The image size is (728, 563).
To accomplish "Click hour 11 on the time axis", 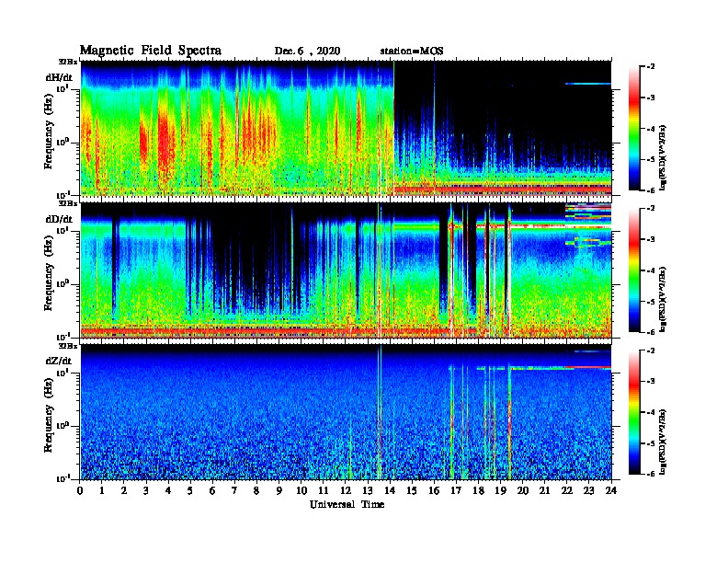I will click(x=324, y=490).
